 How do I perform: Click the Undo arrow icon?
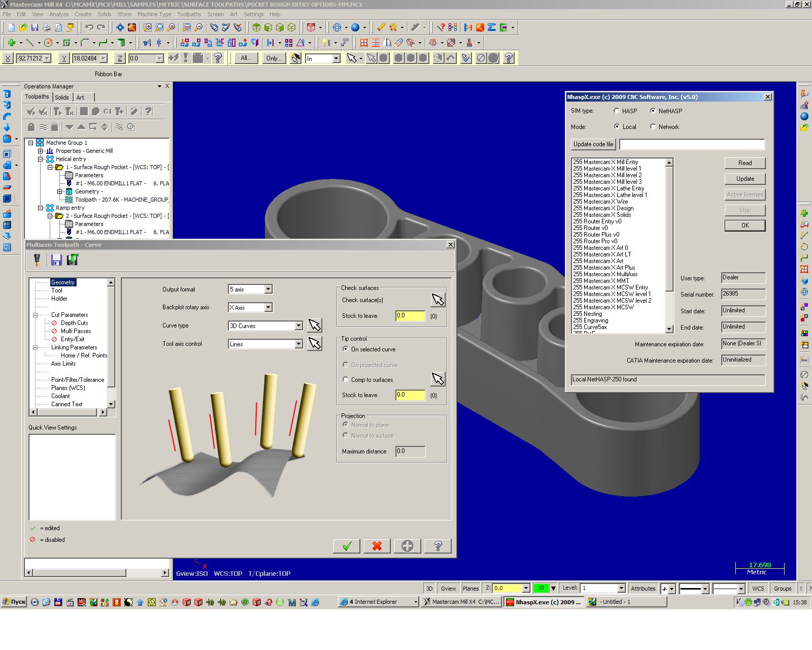(89, 27)
